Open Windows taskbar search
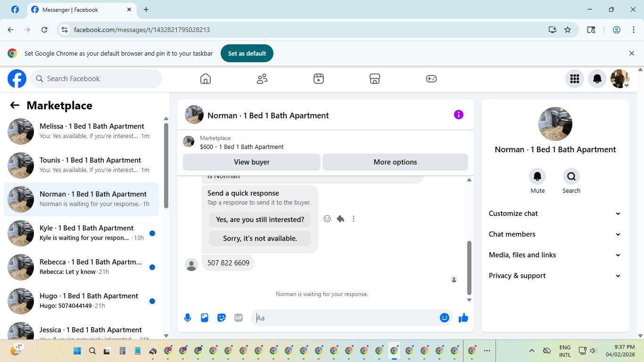Image resolution: width=644 pixels, height=362 pixels. pos(92,351)
